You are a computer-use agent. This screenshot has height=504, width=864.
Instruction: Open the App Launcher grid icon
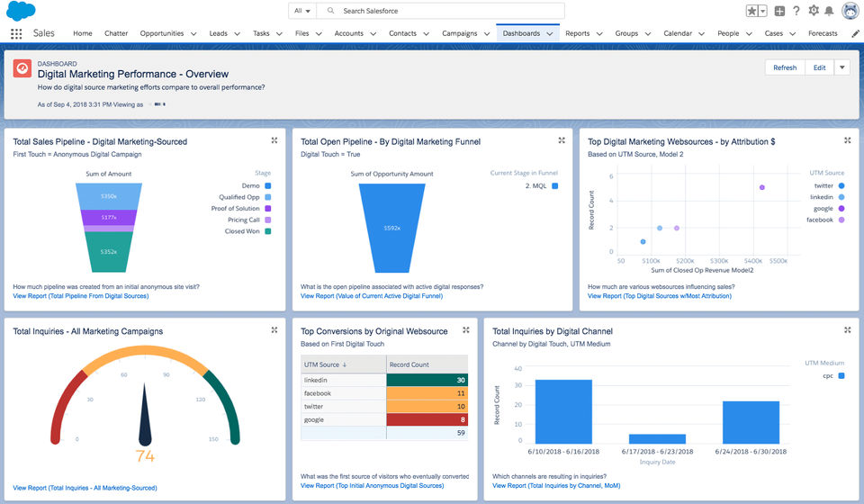(16, 33)
